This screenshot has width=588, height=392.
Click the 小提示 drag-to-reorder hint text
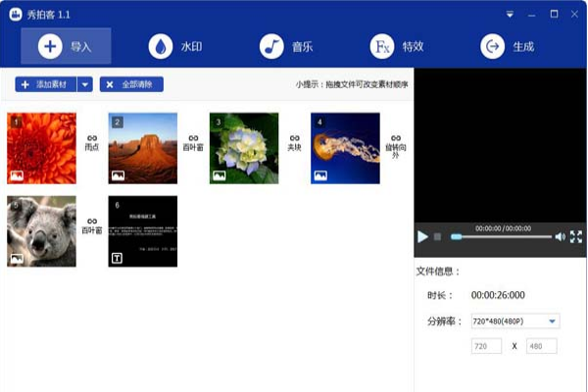[x=352, y=85]
